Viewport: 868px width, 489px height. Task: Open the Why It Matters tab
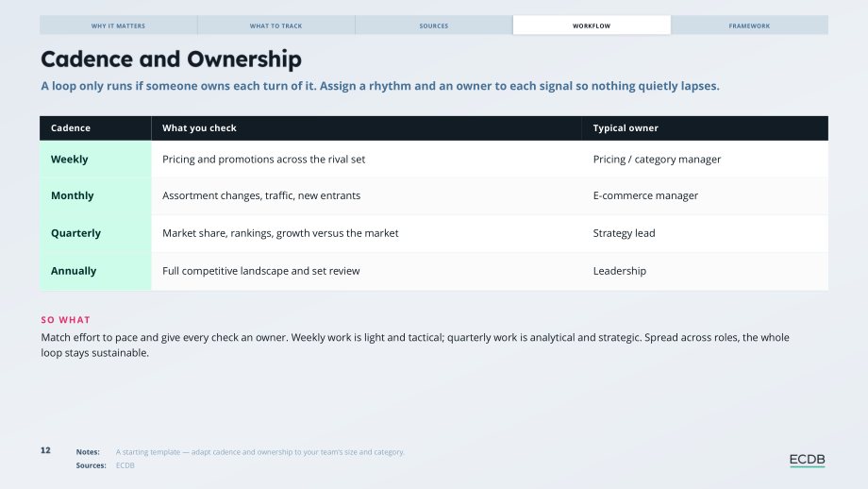119,25
